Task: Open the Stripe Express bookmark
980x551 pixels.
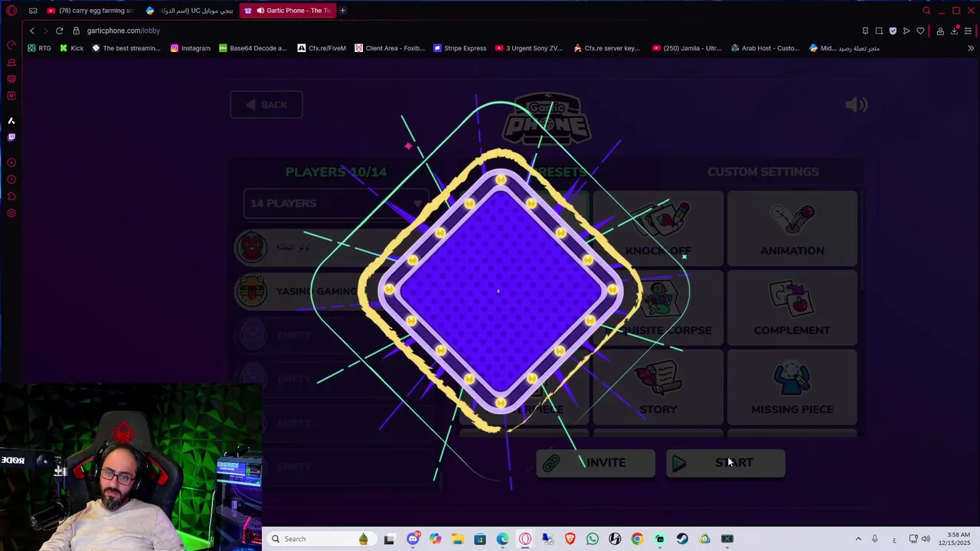Action: pyautogui.click(x=460, y=48)
